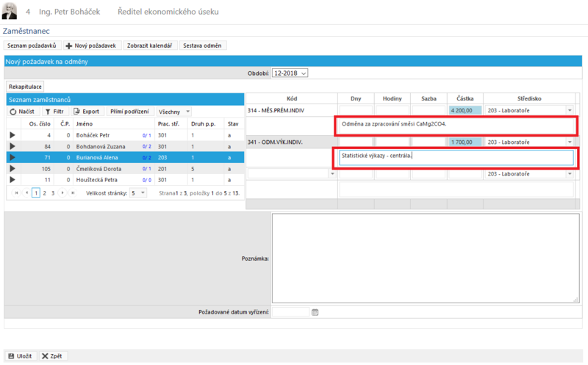The height and width of the screenshot is (365, 588).
Task: Click Sazba field in 314 row
Action: point(429,111)
